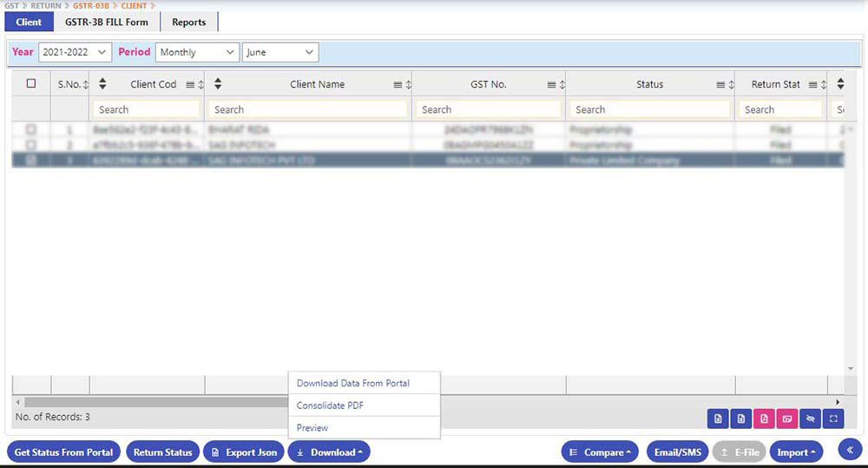Open the Client Name column menu icon
868x468 pixels.
click(x=398, y=85)
